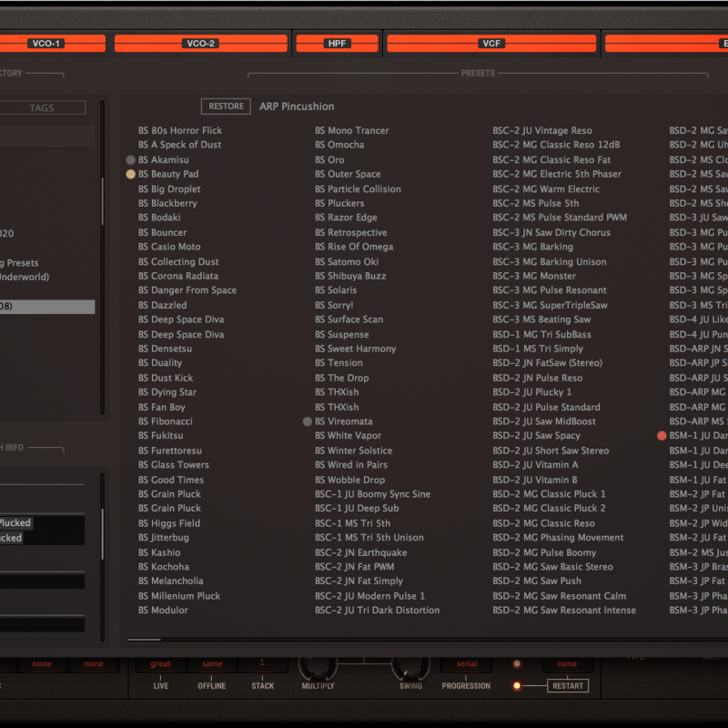Click the yellow marker beside BS Beauty Pad
This screenshot has width=728, height=728.
point(131,174)
